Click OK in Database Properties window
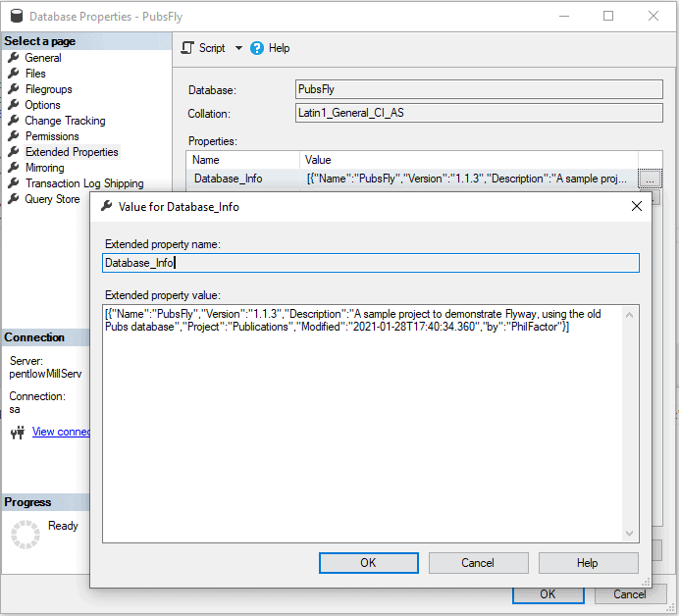Image resolution: width=679 pixels, height=616 pixels. [548, 594]
